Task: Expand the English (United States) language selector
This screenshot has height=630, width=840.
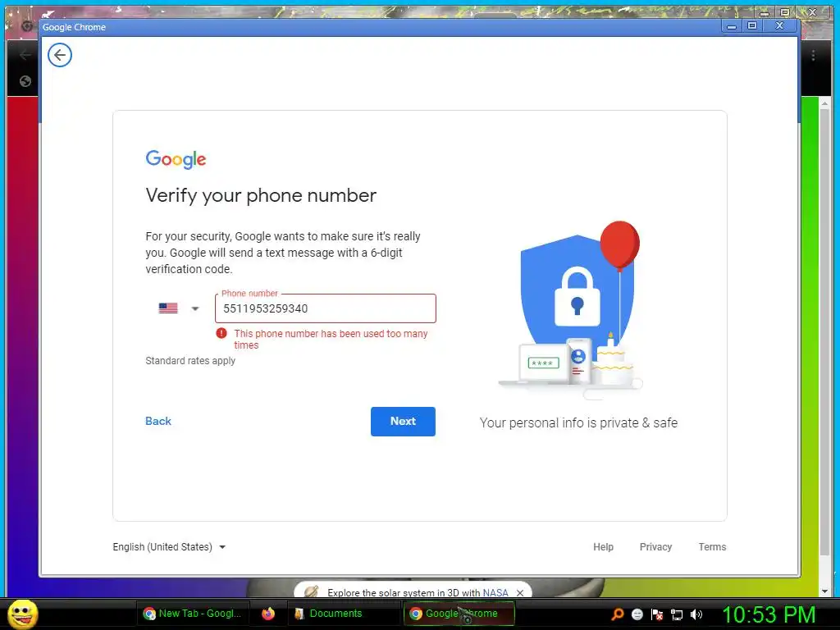Action: point(169,547)
